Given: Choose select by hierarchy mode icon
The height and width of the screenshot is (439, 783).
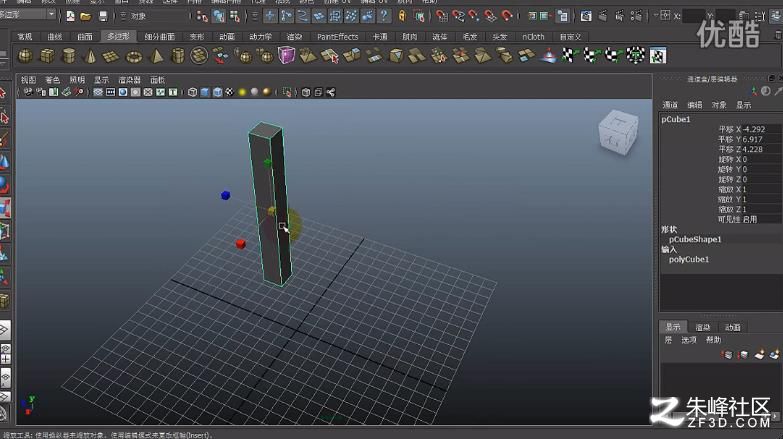Looking at the screenshot, I should coord(202,16).
